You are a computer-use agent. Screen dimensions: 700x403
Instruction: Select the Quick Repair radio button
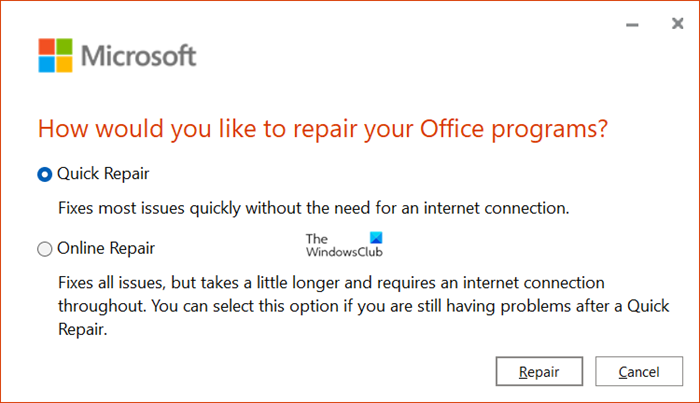click(44, 174)
